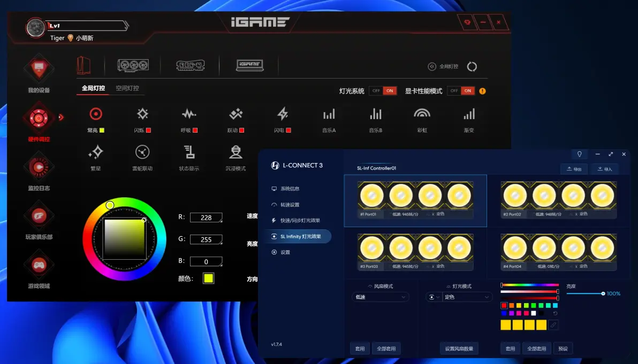Pick the white swatch in L-Connect palette
The width and height of the screenshot is (638, 364).
click(x=534, y=313)
